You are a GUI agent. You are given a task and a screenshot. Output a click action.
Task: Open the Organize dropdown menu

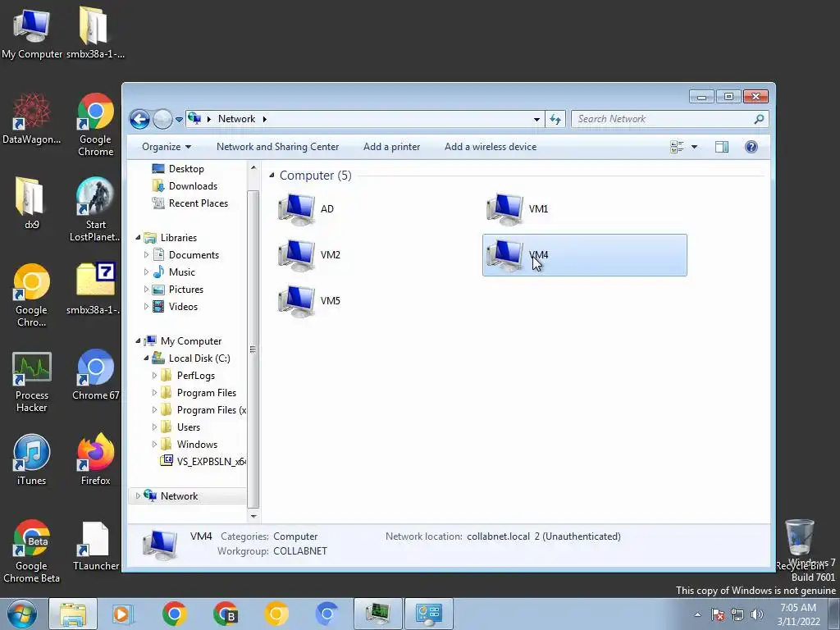pos(166,147)
